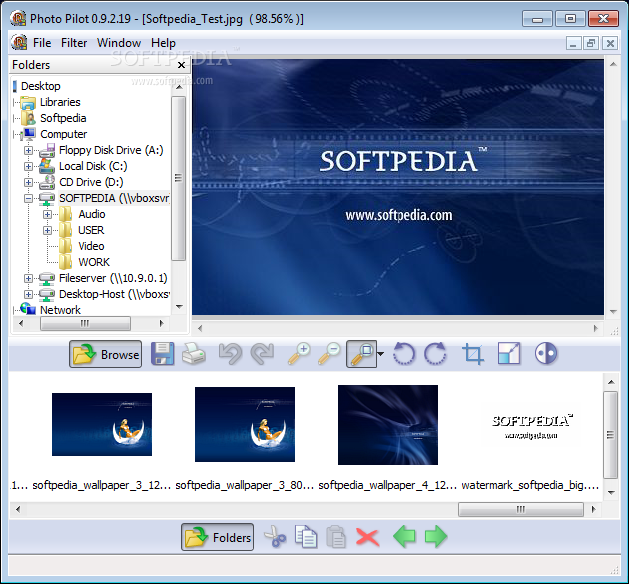
Task: Click down arrow of folder tree scrollbar
Action: click(179, 307)
